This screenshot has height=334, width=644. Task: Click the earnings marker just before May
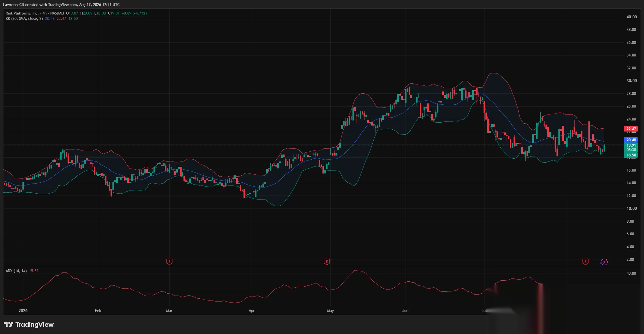click(x=327, y=261)
